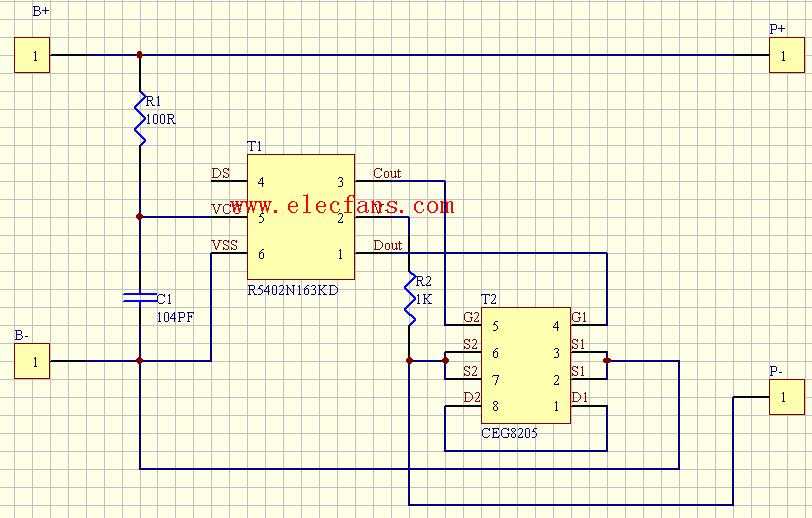Select the T2 MOSFET IC body
The height and width of the screenshot is (518, 812).
click(526, 366)
